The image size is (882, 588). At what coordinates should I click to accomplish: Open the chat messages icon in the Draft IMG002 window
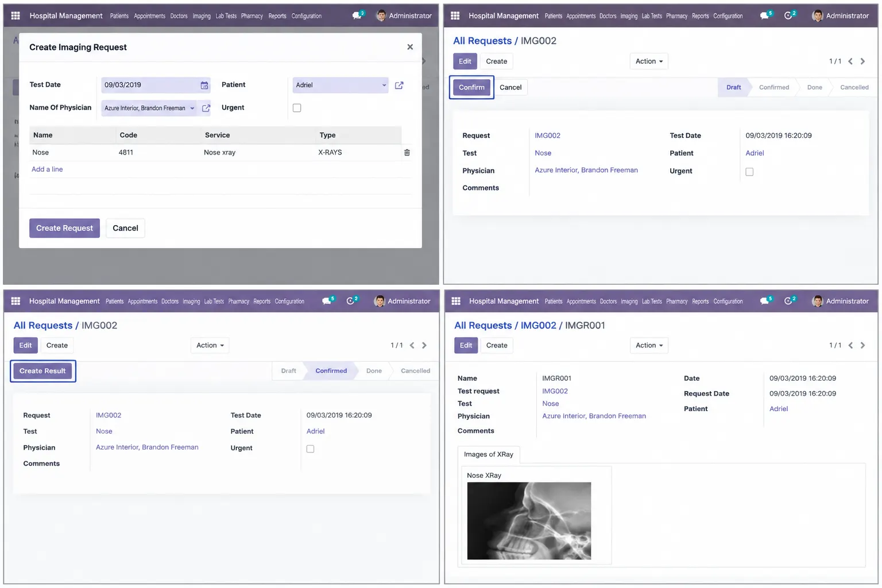[x=765, y=16]
